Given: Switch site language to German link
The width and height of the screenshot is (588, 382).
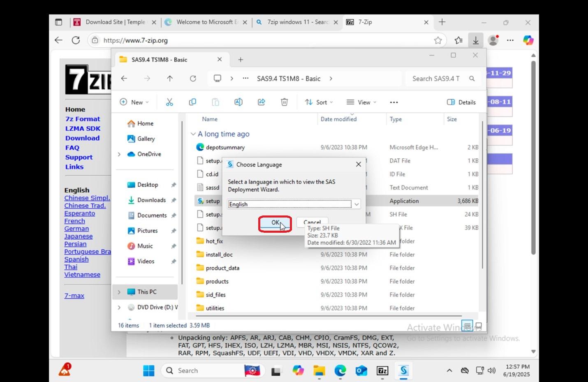Looking at the screenshot, I should (x=76, y=229).
